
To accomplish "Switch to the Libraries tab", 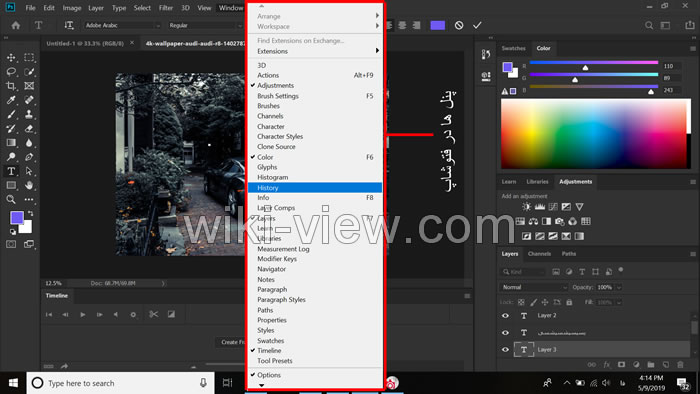I will point(537,182).
